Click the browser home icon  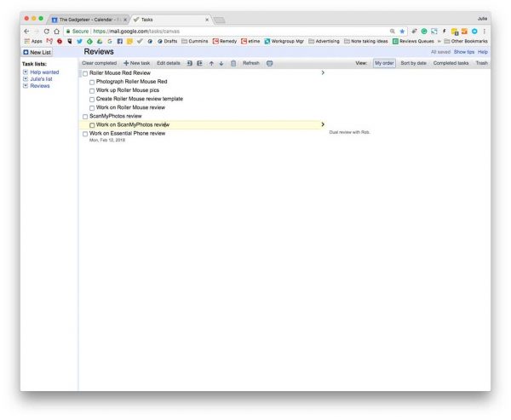pyautogui.click(x=57, y=32)
